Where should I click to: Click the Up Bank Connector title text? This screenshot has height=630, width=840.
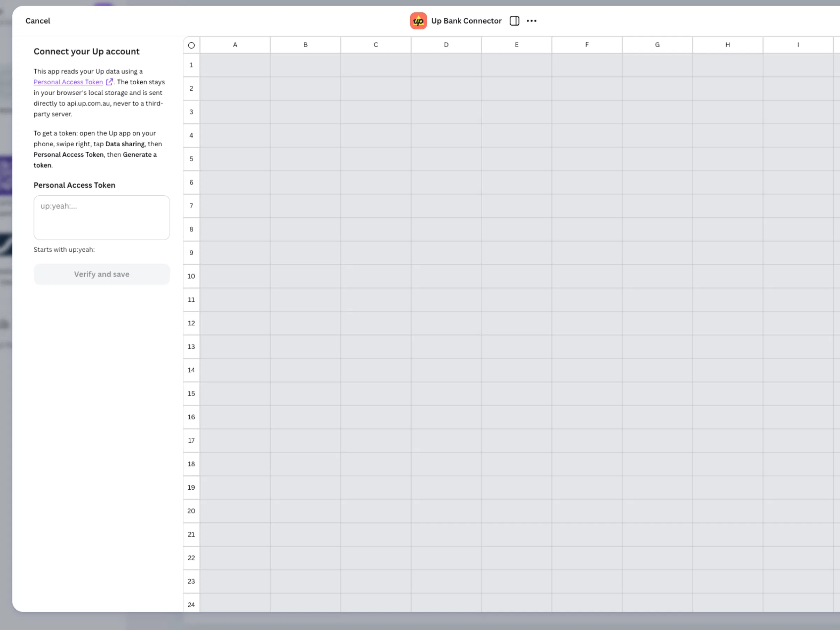point(466,21)
